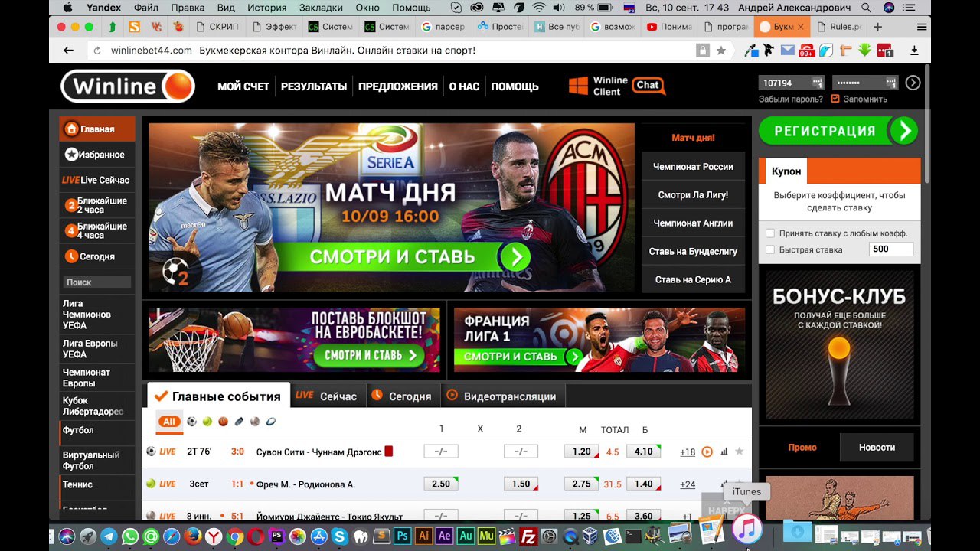The image size is (980, 551).
Task: Click Забыли пароль? link
Action: [791, 99]
